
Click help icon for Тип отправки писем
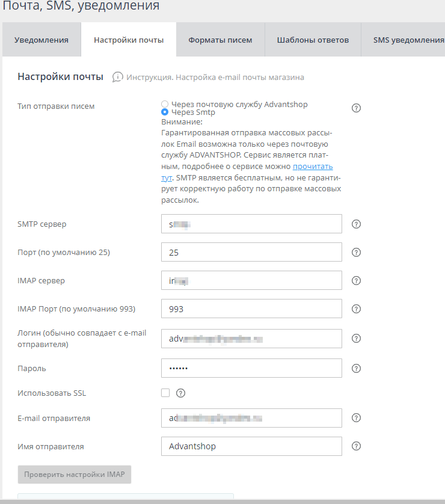(x=356, y=108)
